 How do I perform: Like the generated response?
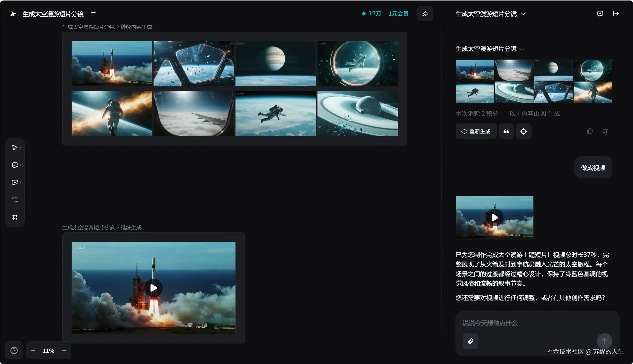click(x=589, y=131)
